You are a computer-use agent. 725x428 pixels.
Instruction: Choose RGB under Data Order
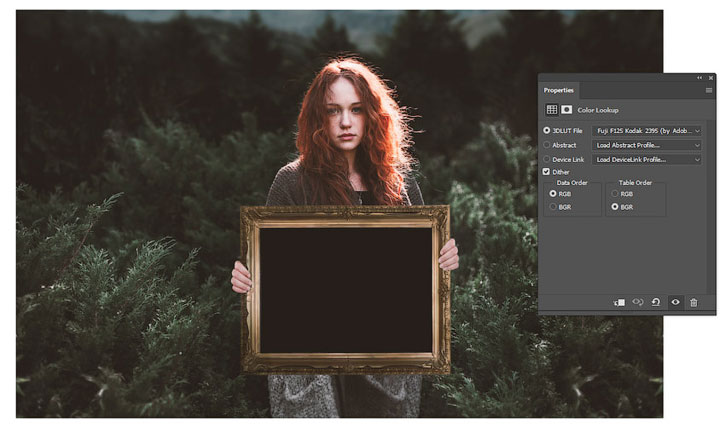click(x=553, y=194)
